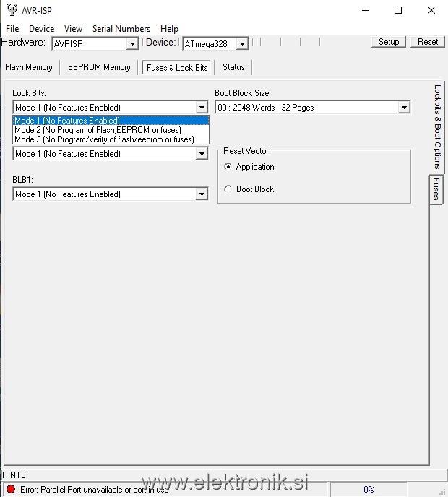
Task: Switch to the Flash Memory tab
Action: click(29, 67)
